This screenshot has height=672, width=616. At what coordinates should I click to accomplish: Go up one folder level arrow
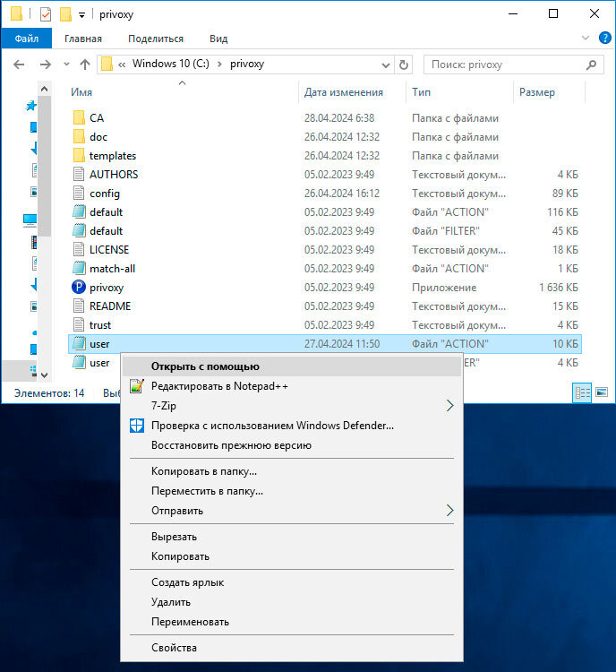tap(85, 65)
